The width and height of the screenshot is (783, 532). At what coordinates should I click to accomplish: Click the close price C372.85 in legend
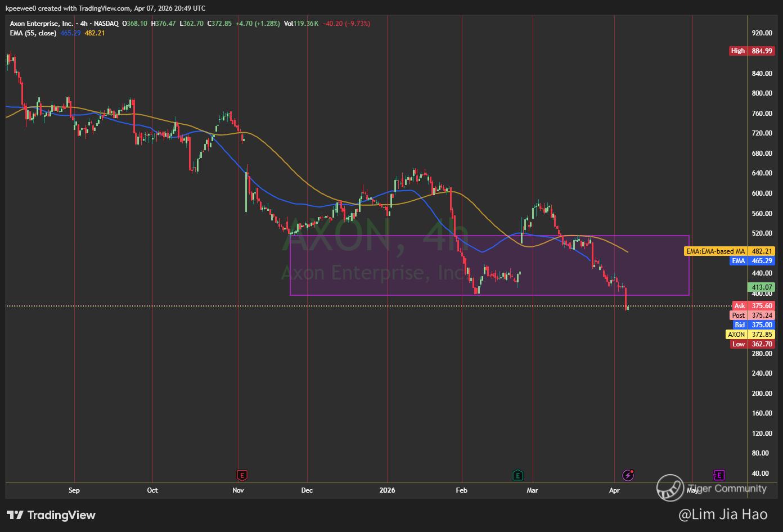tap(219, 24)
